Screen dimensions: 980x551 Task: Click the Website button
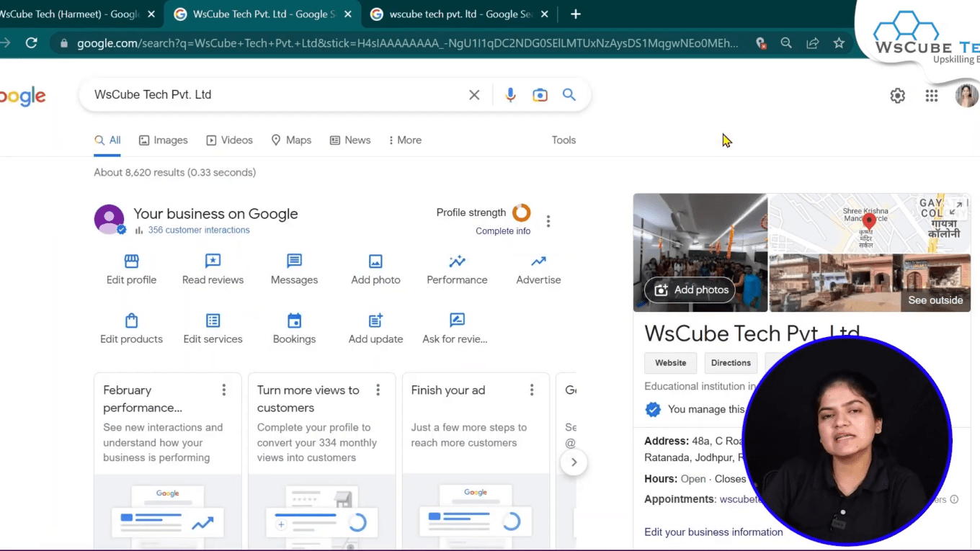pyautogui.click(x=671, y=363)
